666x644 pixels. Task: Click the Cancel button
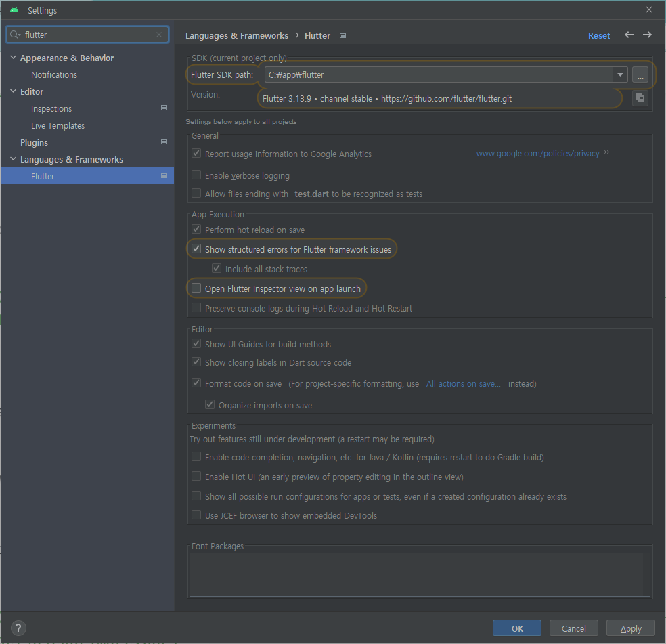(573, 628)
